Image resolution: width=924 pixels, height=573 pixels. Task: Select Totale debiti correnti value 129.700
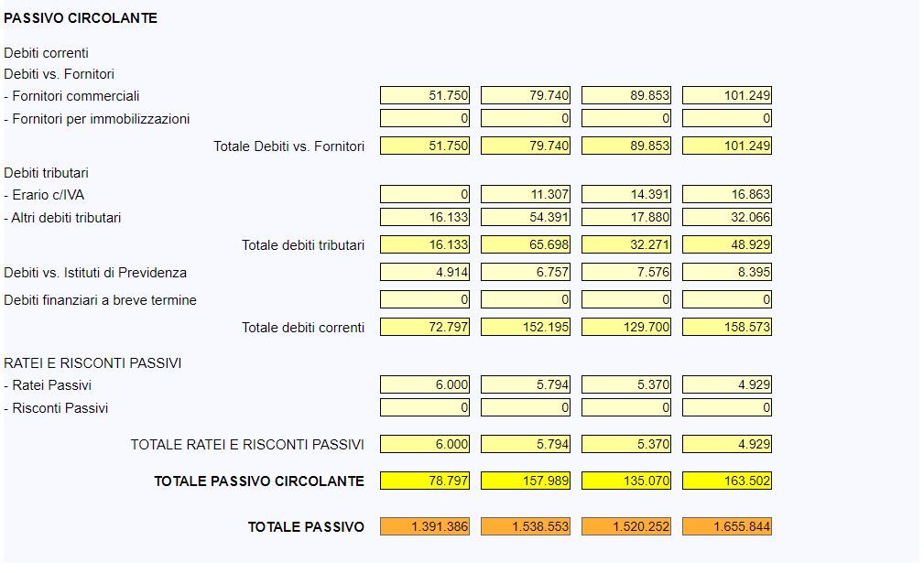tap(626, 327)
